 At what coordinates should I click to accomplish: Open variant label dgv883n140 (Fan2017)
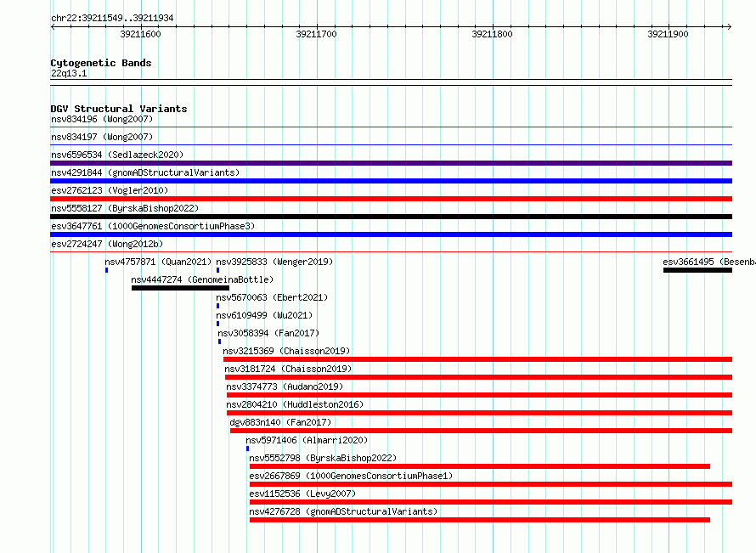[x=280, y=422]
